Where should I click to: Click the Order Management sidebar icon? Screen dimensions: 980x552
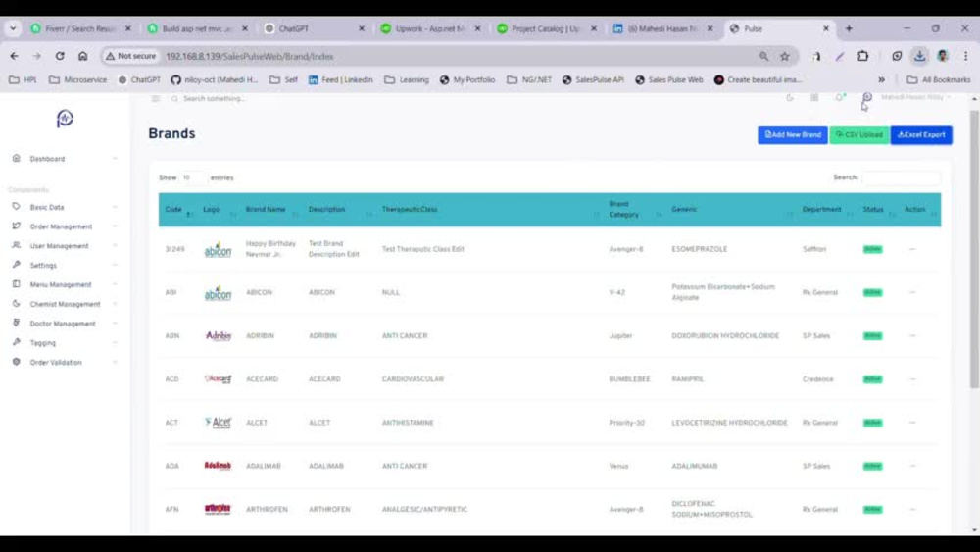click(17, 226)
